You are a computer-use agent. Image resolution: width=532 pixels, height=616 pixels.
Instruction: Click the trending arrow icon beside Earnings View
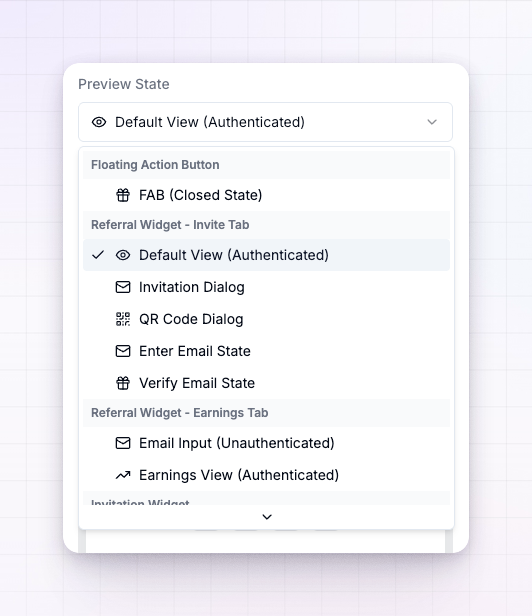123,475
